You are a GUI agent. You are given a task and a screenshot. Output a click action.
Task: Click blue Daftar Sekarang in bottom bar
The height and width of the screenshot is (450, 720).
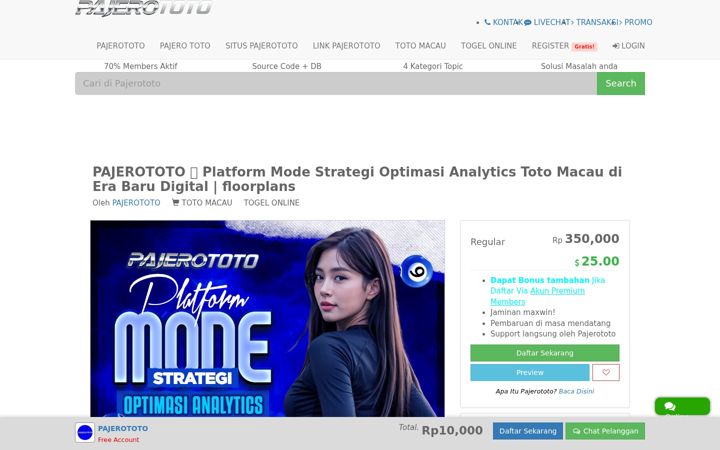point(528,431)
